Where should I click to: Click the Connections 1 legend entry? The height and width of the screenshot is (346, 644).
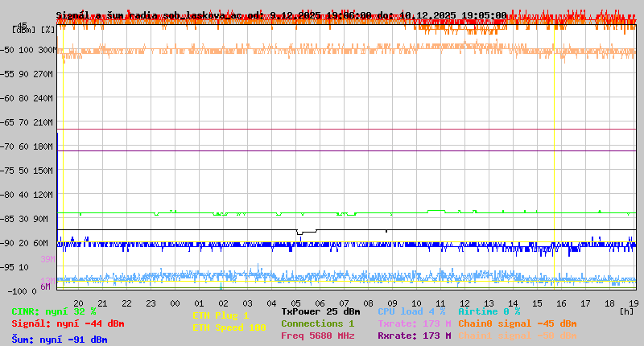317,323
